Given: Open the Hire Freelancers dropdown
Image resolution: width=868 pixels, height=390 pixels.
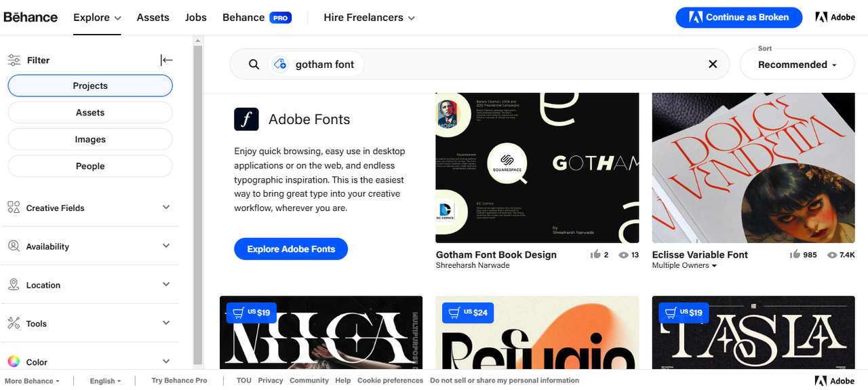Looking at the screenshot, I should [x=370, y=18].
